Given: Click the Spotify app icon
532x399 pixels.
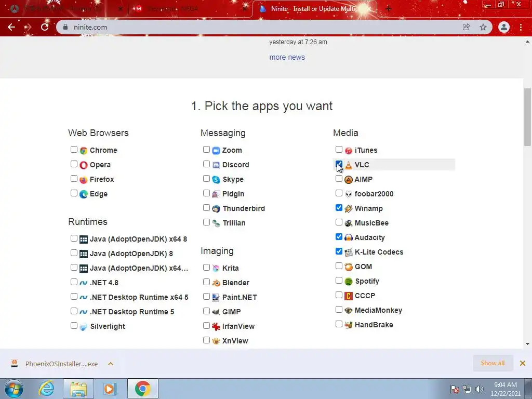Looking at the screenshot, I should click(349, 281).
